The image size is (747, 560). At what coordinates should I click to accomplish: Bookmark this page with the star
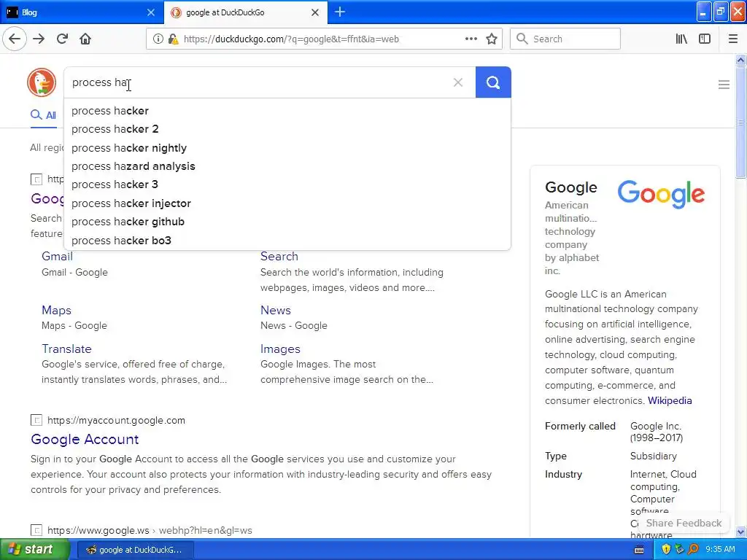(x=492, y=39)
